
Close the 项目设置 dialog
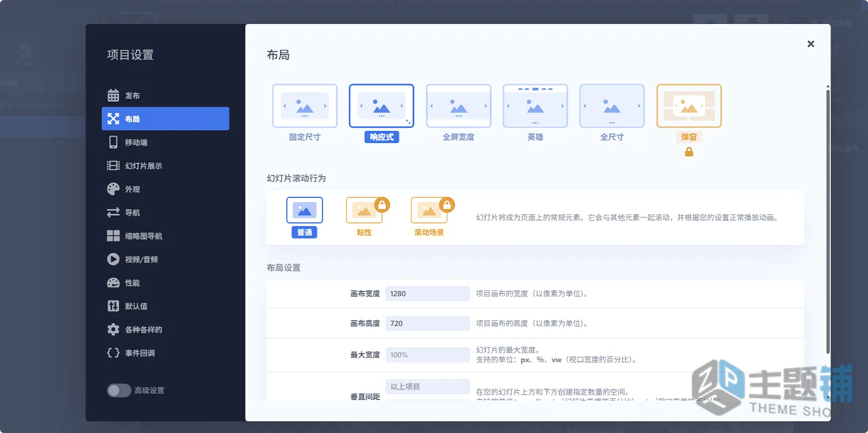[811, 44]
